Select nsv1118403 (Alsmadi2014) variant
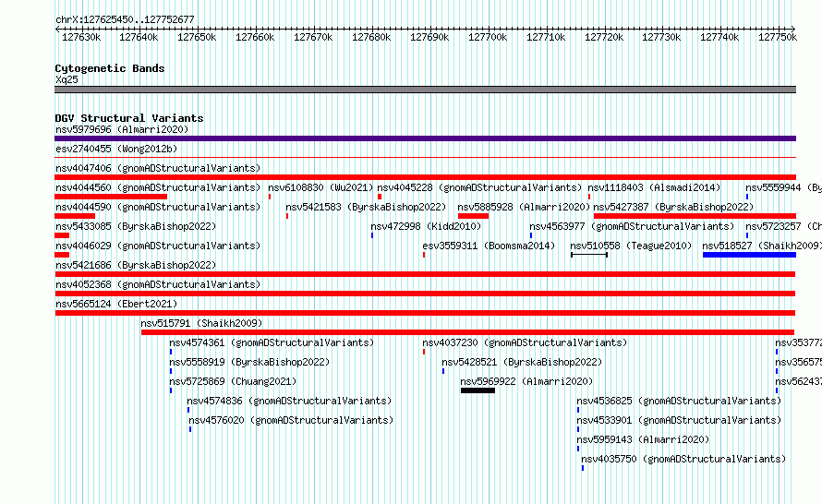Screen dimensions: 822x504 (x=654, y=187)
